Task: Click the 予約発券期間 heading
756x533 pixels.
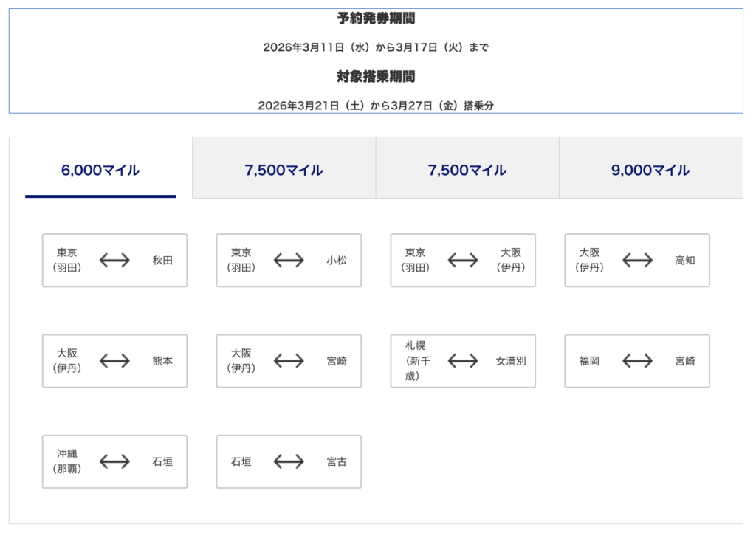Action: pos(376,19)
